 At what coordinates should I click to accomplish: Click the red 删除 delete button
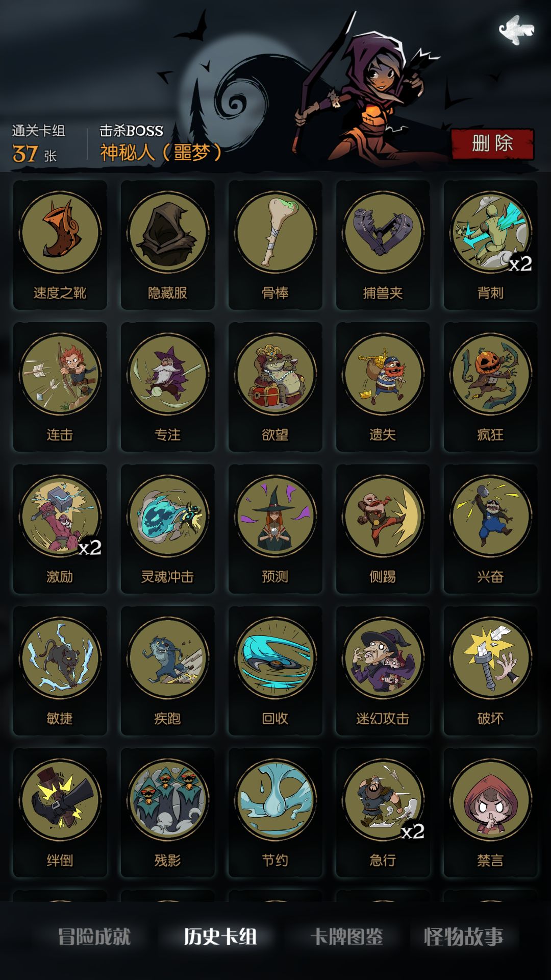click(x=492, y=144)
